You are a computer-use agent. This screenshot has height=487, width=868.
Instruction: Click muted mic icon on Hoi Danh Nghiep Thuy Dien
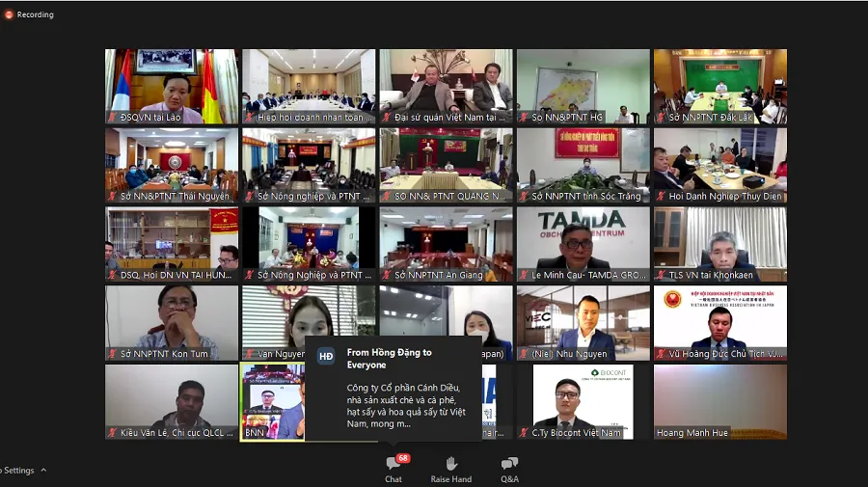[x=661, y=197]
